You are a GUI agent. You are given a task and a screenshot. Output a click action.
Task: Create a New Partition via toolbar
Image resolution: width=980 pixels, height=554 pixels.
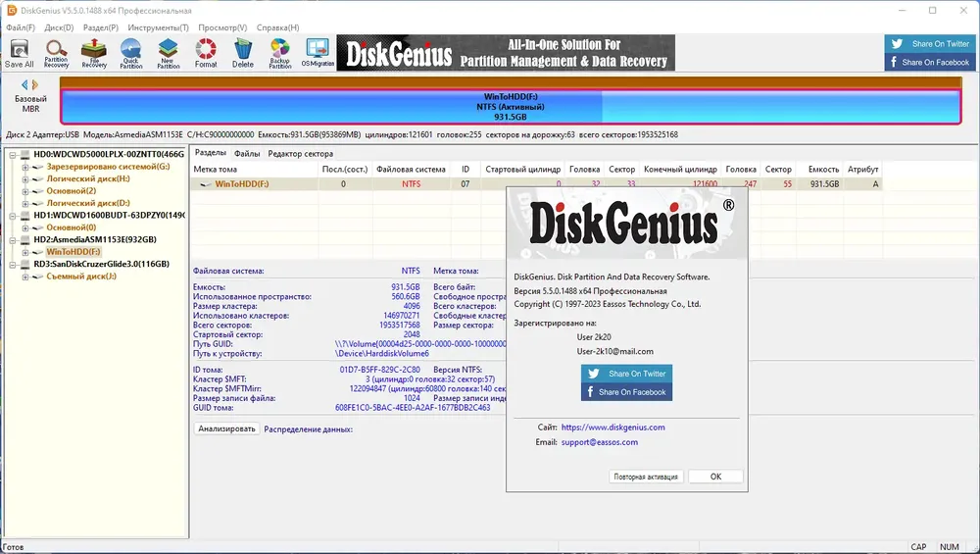(169, 53)
